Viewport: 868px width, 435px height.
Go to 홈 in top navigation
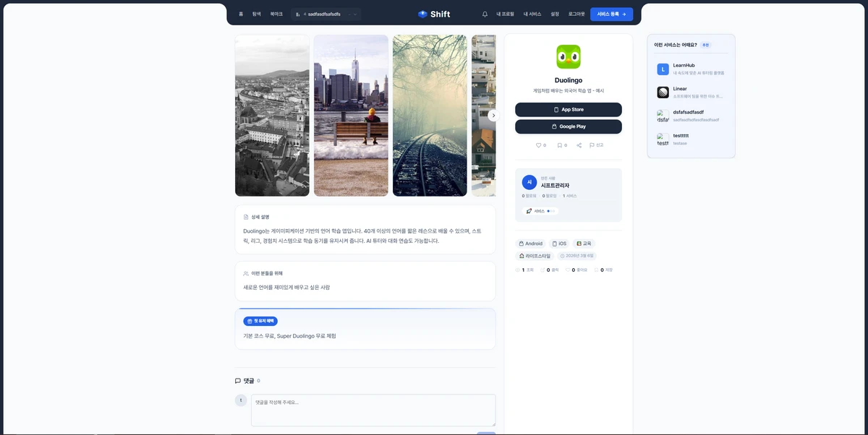click(241, 14)
